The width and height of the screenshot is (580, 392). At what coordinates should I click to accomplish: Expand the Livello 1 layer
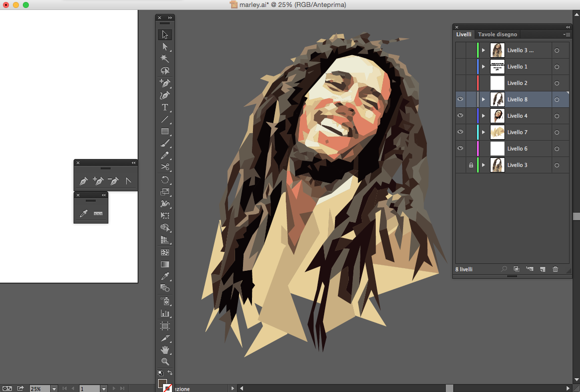click(484, 67)
